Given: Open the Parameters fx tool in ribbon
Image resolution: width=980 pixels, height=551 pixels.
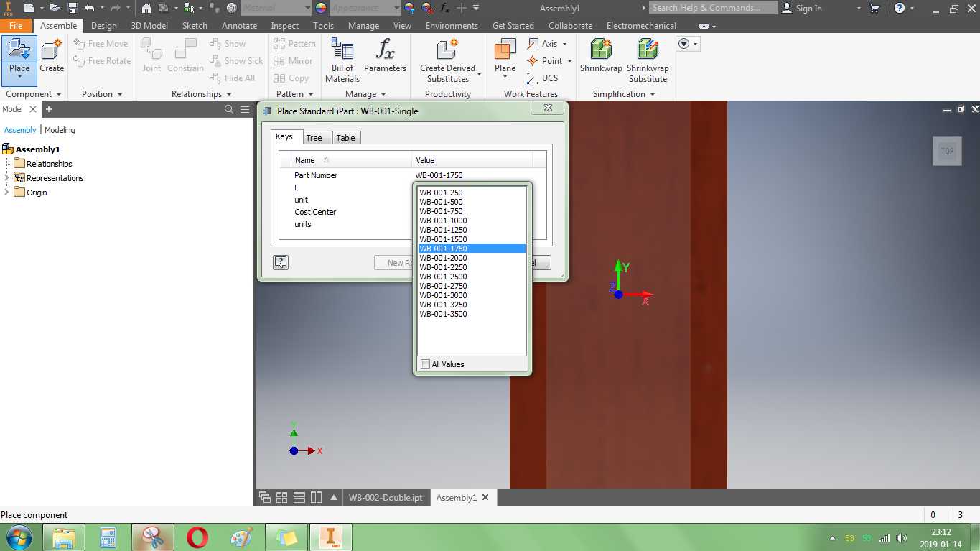Looking at the screenshot, I should pos(385,56).
